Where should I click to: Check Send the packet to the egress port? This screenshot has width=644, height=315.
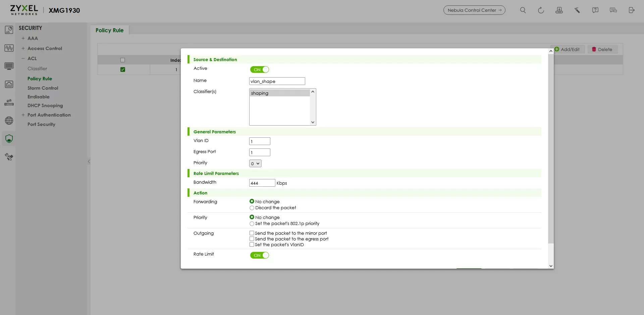click(x=252, y=239)
